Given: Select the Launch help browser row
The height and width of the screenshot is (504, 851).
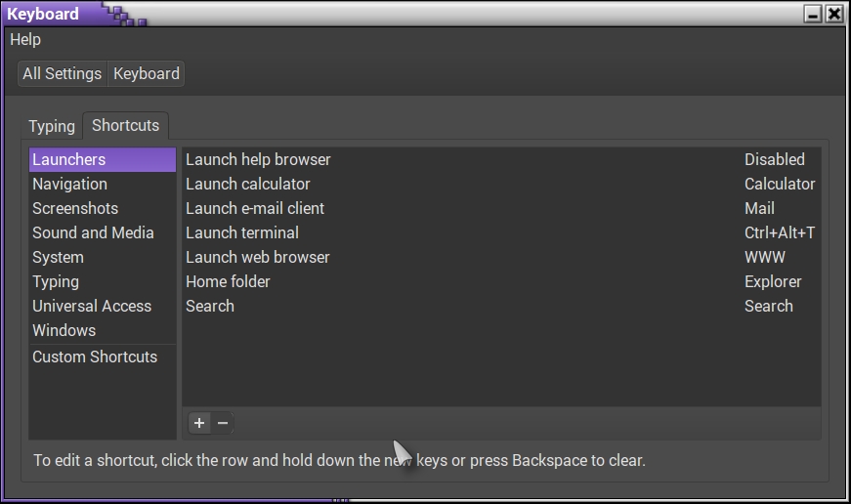Looking at the screenshot, I should tap(499, 159).
